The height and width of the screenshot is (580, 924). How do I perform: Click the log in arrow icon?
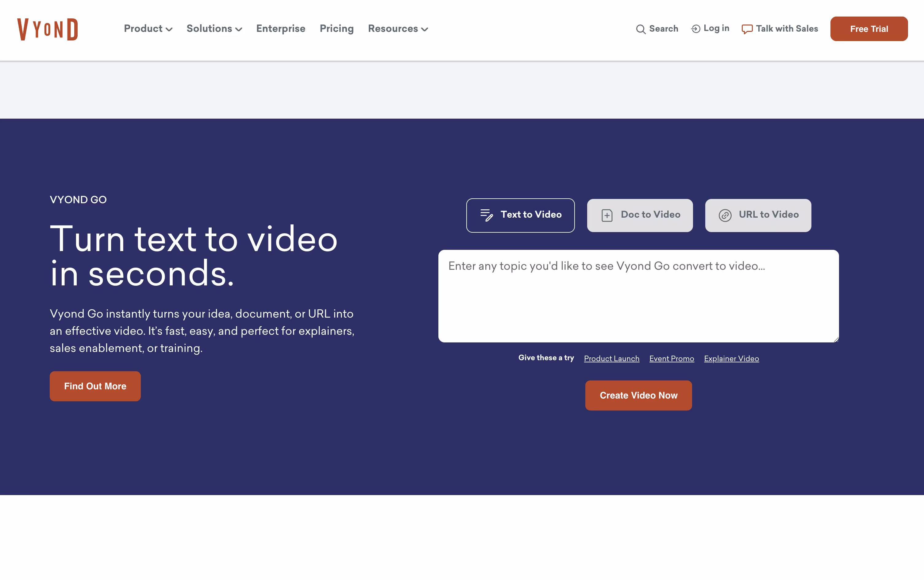pyautogui.click(x=695, y=29)
